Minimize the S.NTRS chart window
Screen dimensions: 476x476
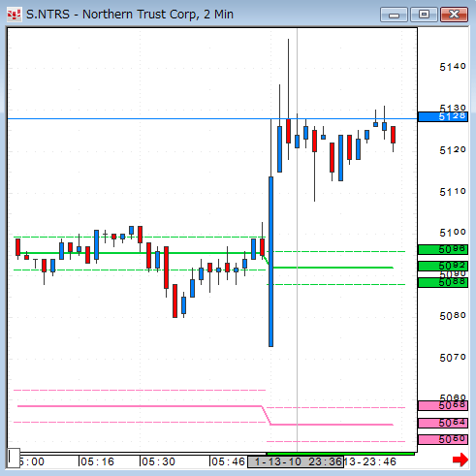(x=394, y=15)
